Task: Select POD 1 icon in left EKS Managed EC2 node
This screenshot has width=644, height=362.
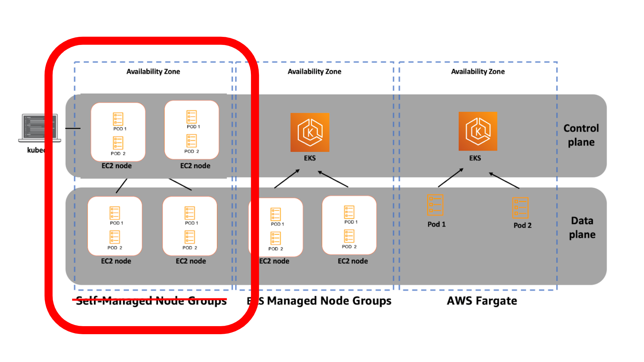Action: pyautogui.click(x=276, y=214)
